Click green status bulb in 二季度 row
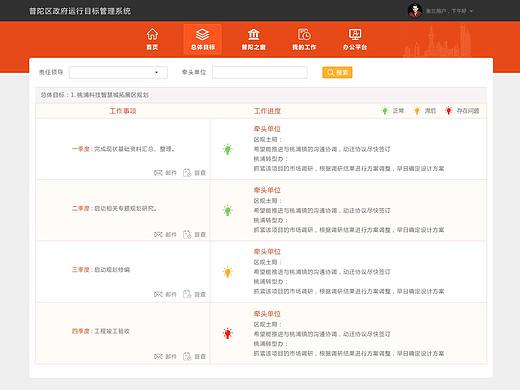 [x=228, y=210]
